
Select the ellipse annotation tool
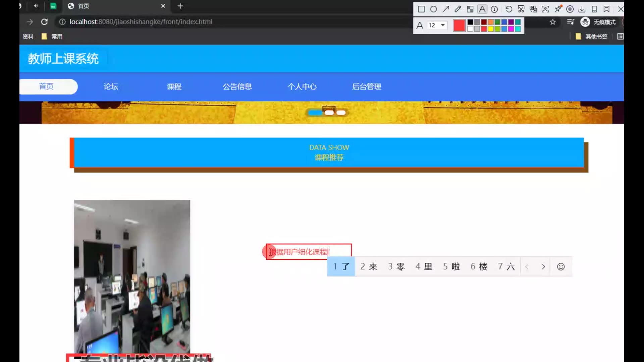[x=434, y=9]
